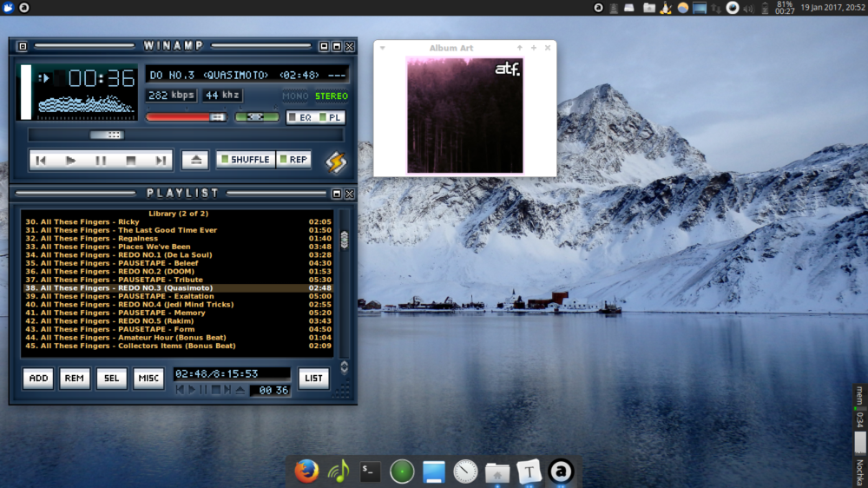Viewport: 868px width, 488px height.
Task: Open the playlist MISC menu
Action: 148,379
